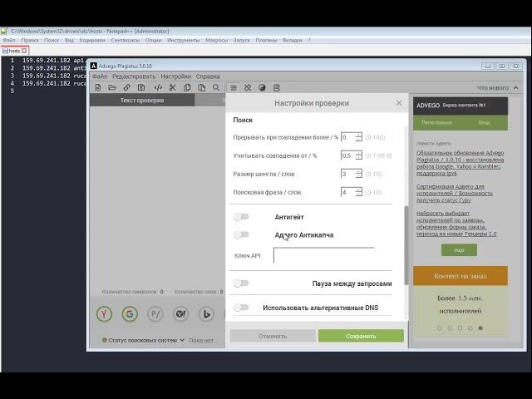Select the Google search engine icon
Screen dimensions: 532x399
tap(130, 314)
